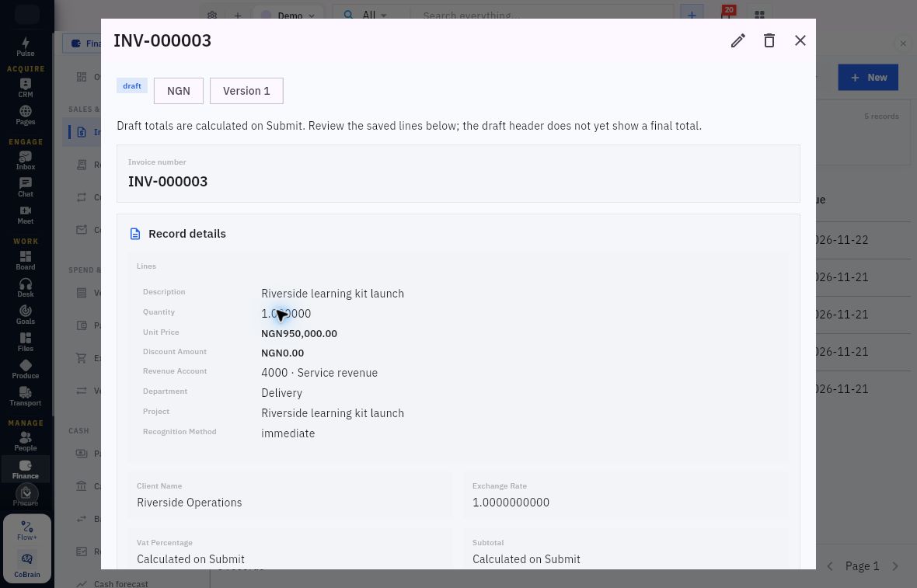Expand the Demo workspace dropdown
Image resolution: width=917 pixels, height=588 pixels.
click(x=288, y=16)
